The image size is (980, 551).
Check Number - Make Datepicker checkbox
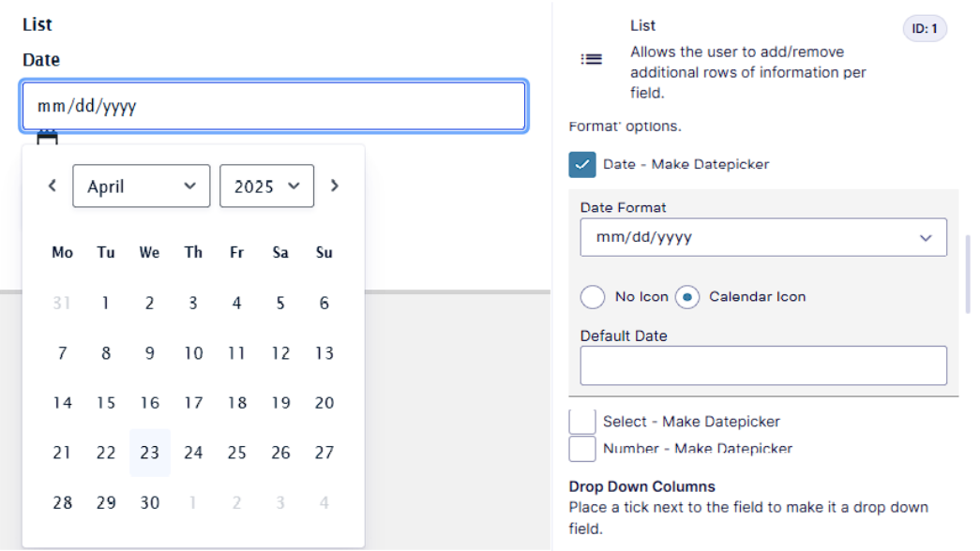581,449
